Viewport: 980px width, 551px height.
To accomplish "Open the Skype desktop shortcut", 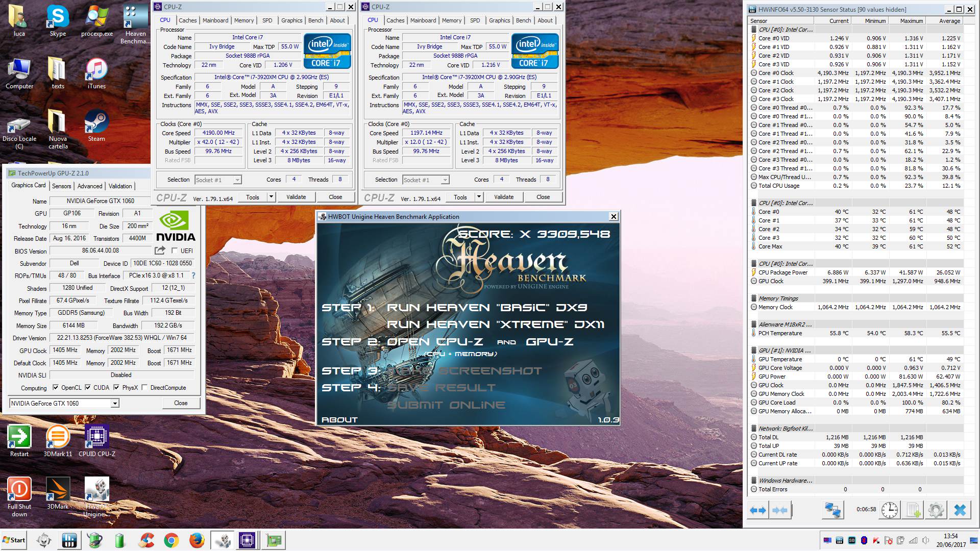I will 58,21.
